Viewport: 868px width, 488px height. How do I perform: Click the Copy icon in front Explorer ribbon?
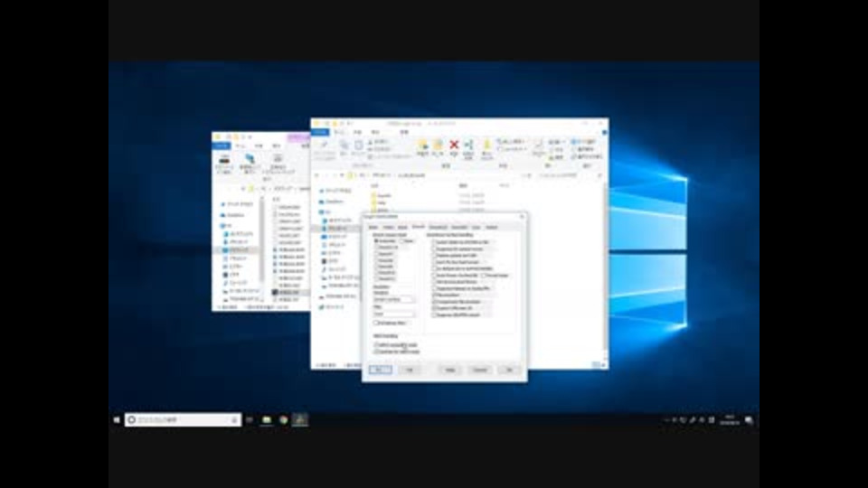tap(344, 146)
